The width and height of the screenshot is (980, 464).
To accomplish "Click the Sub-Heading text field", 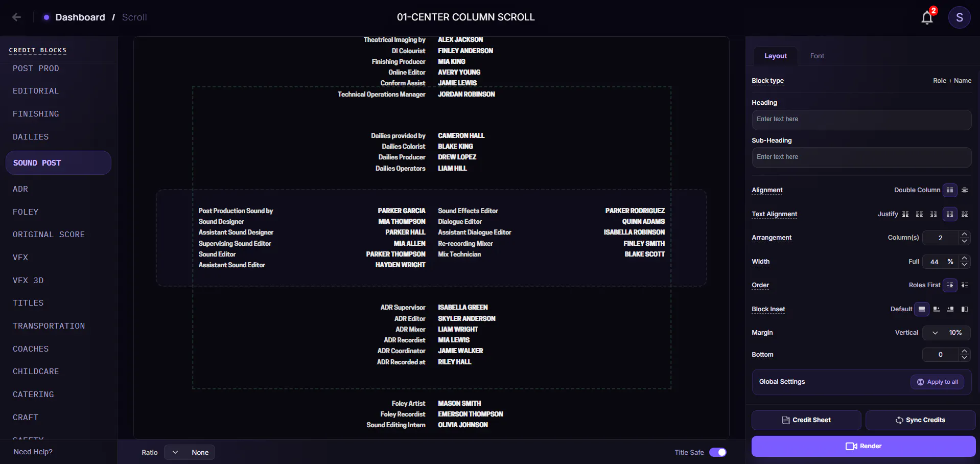I will (861, 157).
